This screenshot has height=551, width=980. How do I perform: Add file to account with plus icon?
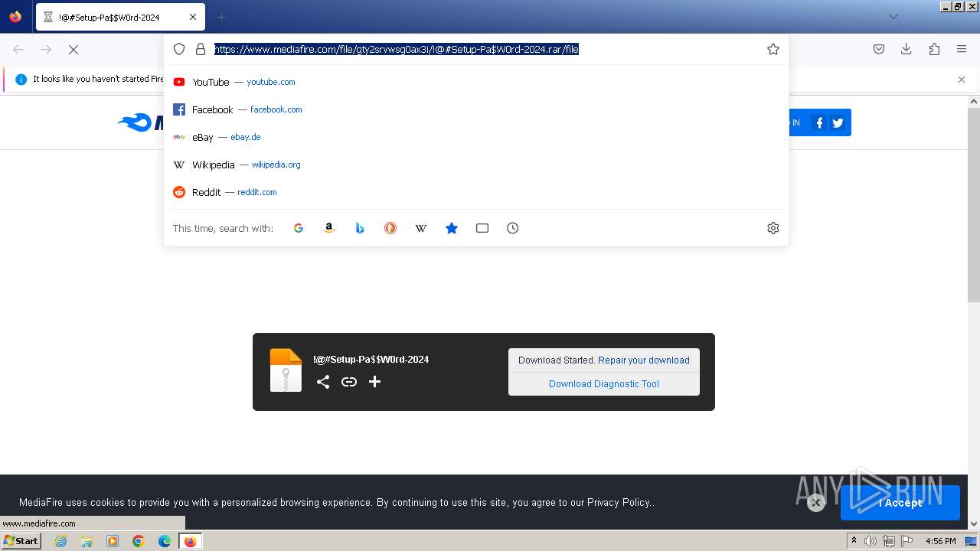pos(374,382)
